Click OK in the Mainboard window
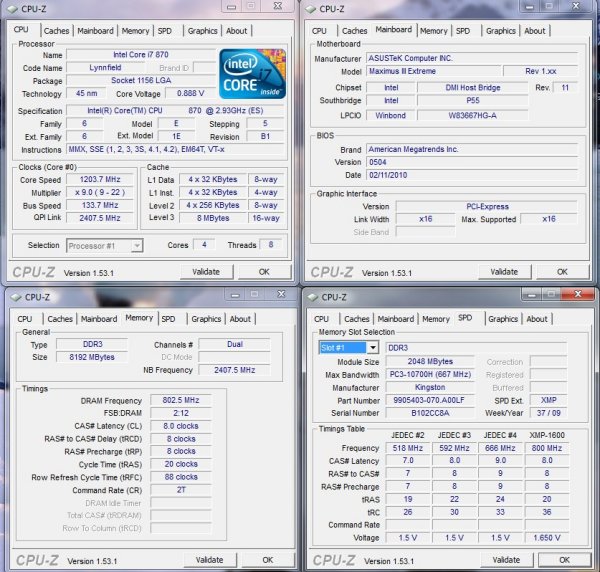Viewport: 600px width, 572px height. coord(562,272)
